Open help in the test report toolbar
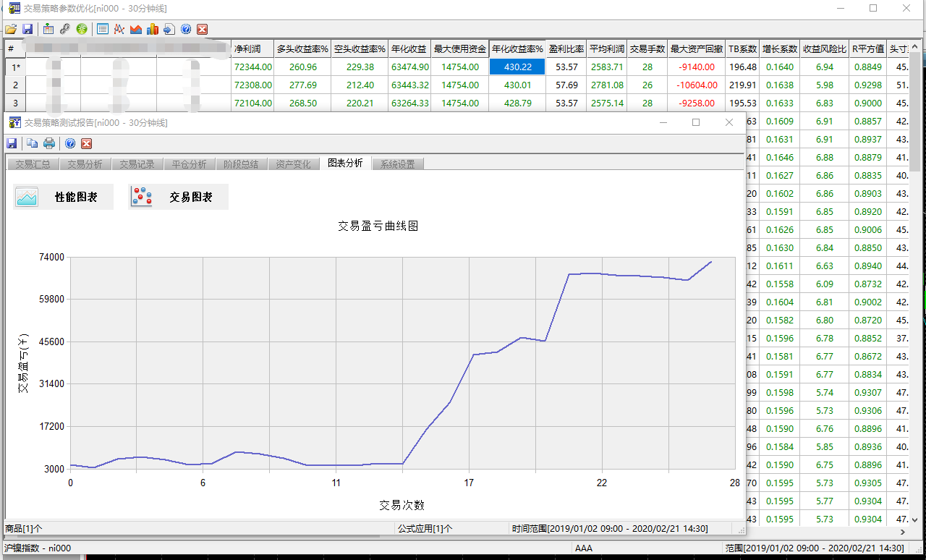The height and width of the screenshot is (560, 926). point(70,143)
